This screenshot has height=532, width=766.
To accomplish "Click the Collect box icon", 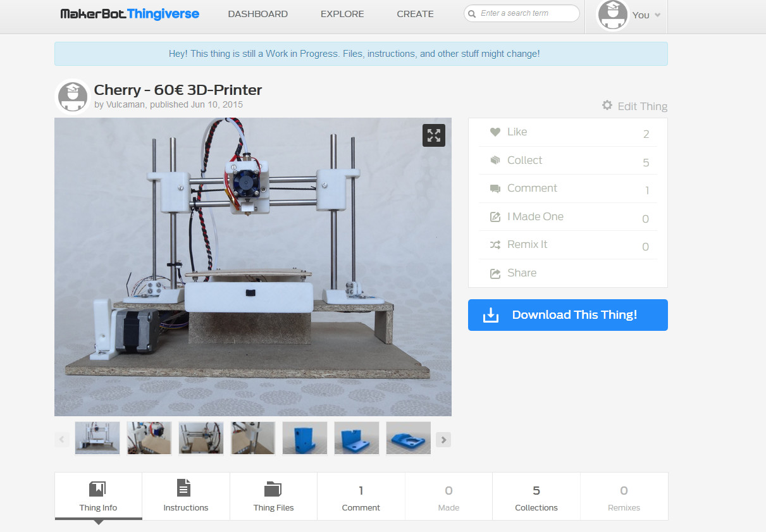I will coord(495,160).
